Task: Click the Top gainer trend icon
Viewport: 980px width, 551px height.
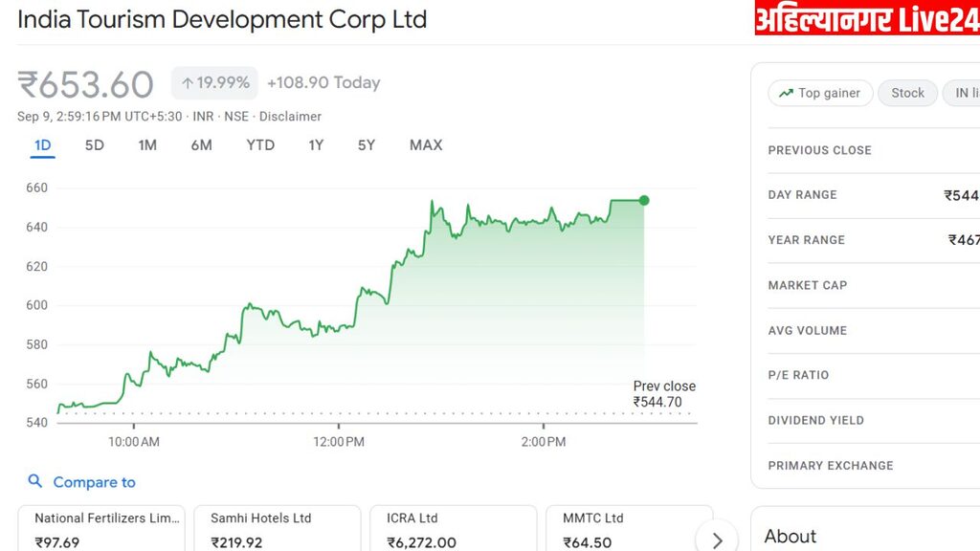Action: click(x=786, y=93)
